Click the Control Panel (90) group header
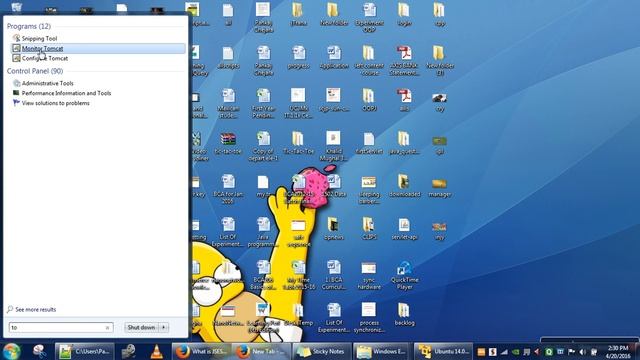 tap(35, 71)
